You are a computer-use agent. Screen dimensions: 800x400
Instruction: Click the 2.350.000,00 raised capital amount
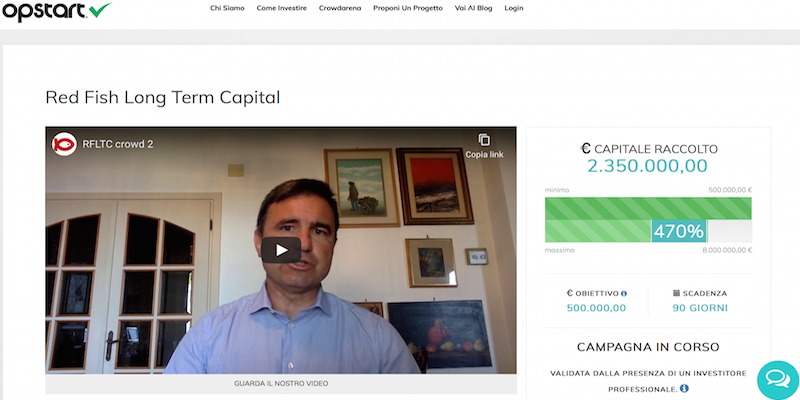[x=647, y=166]
